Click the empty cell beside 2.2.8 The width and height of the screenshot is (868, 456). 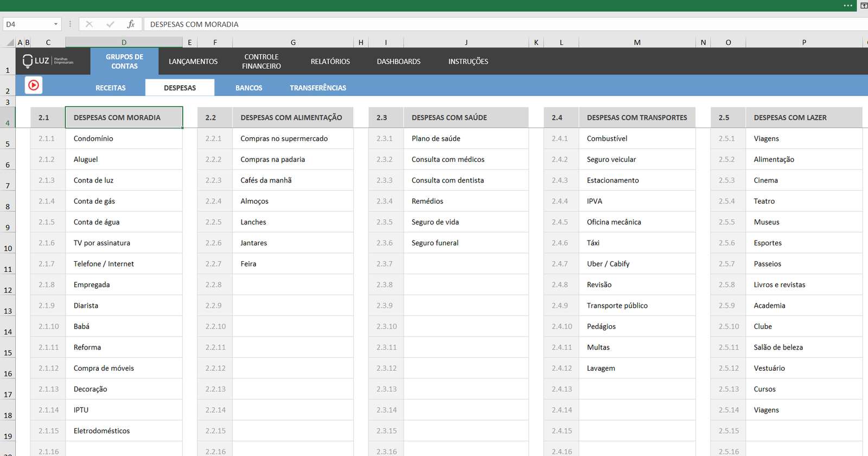click(x=293, y=284)
